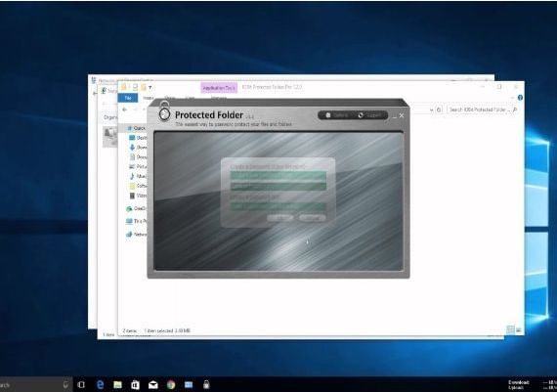Open File Explorer from the taskbar
The image size is (557, 392).
117,385
